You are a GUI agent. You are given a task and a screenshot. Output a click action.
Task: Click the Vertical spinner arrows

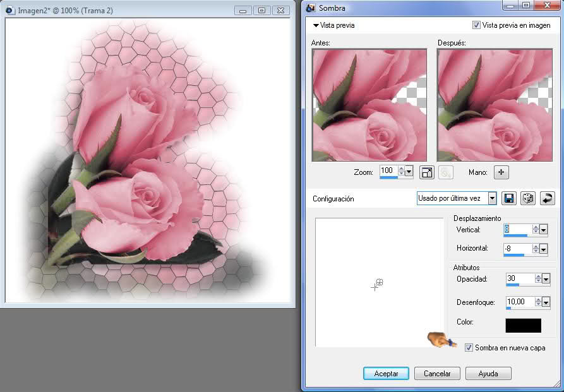[536, 229]
